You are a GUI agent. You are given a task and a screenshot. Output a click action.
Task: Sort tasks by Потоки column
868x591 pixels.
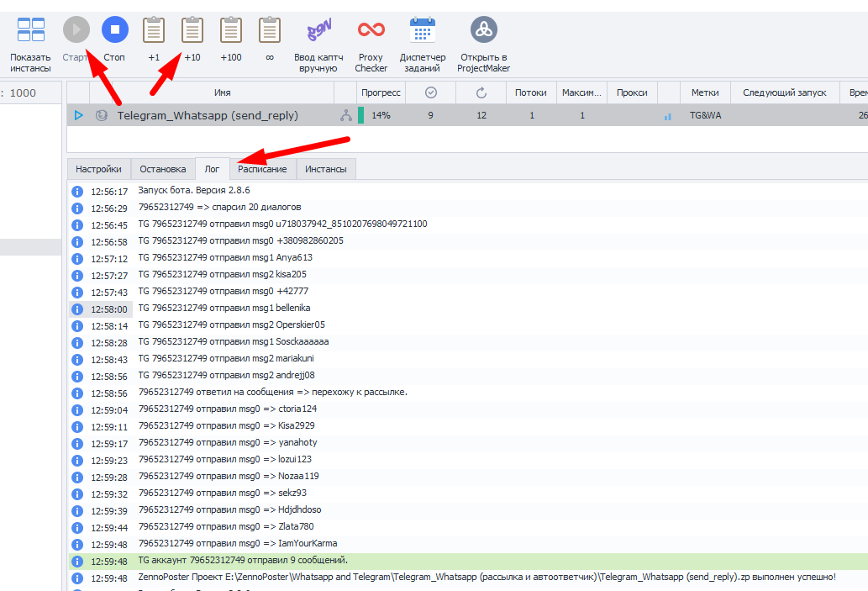[531, 92]
